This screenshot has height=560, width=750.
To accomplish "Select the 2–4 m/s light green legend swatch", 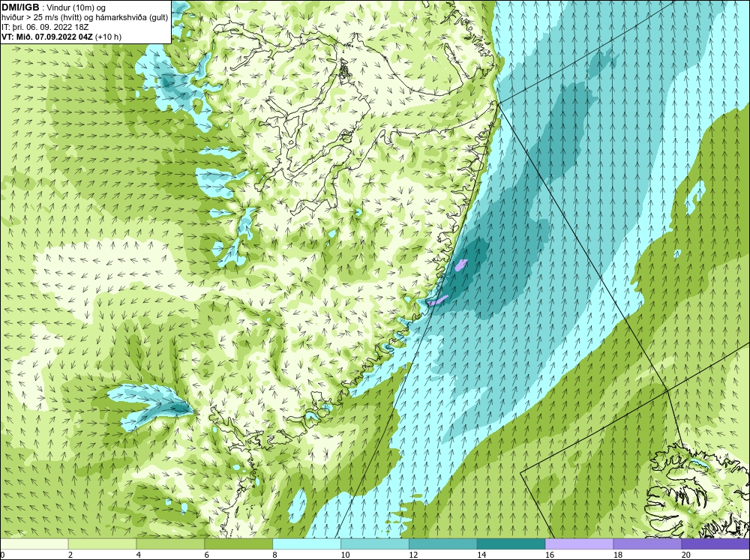I will click(x=102, y=544).
